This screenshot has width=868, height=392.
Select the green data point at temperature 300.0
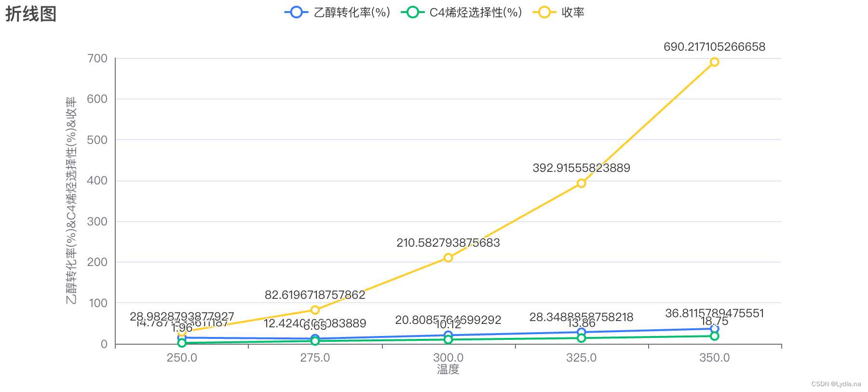point(448,340)
